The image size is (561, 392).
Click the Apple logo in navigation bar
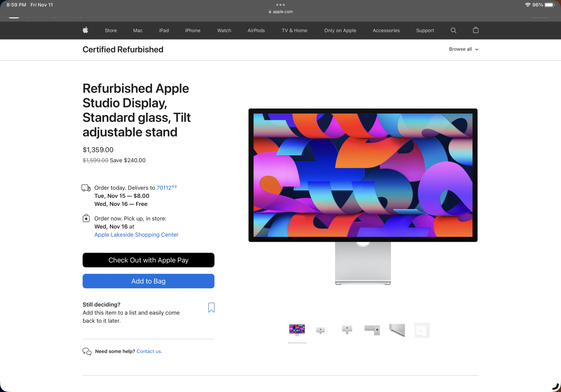[x=86, y=30]
